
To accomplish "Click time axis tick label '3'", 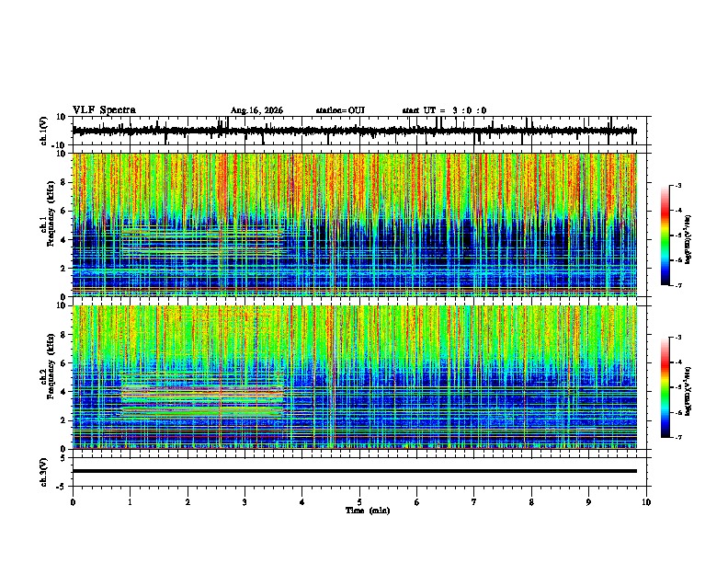I will [x=245, y=502].
